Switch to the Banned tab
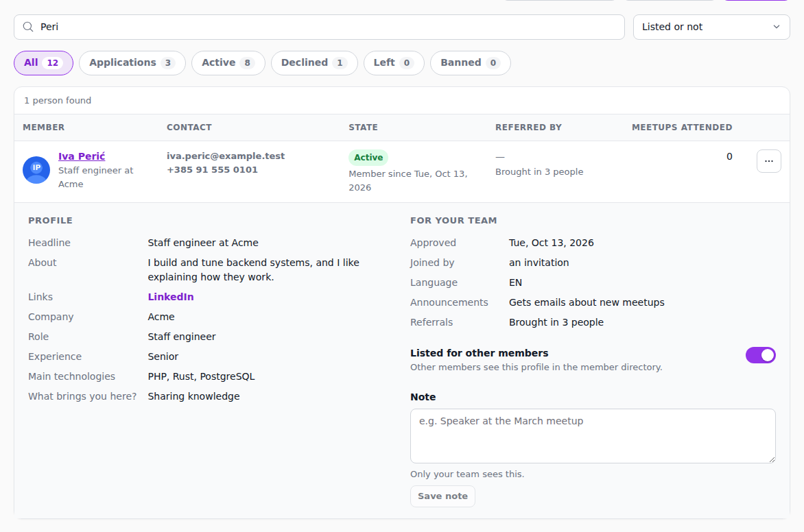Viewport: 804px width, 532px height. point(470,62)
